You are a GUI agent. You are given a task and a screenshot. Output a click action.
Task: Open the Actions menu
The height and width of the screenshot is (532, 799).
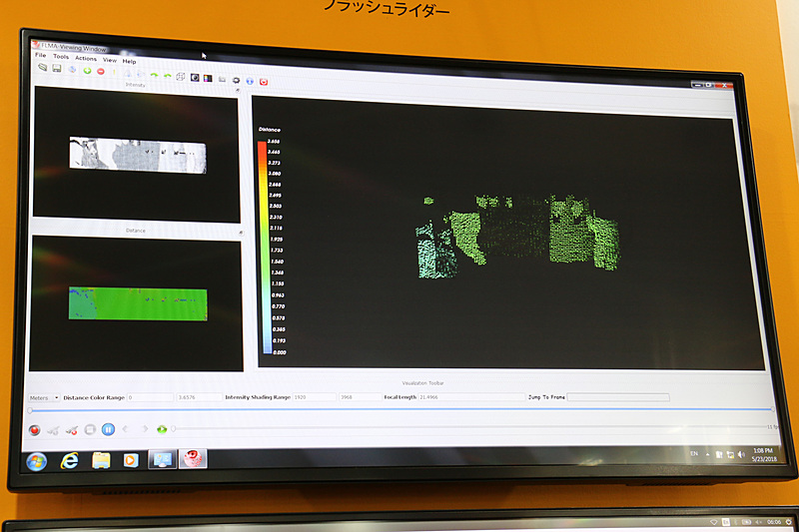[86, 59]
